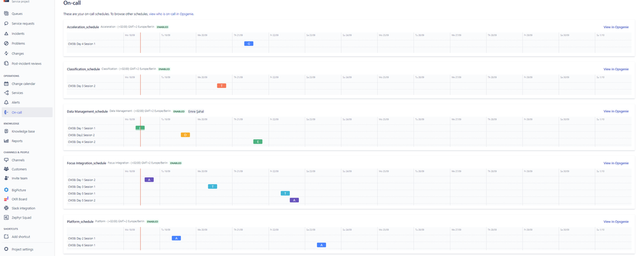Click the Classification_schedule title
The height and width of the screenshot is (256, 644).
[x=83, y=69]
